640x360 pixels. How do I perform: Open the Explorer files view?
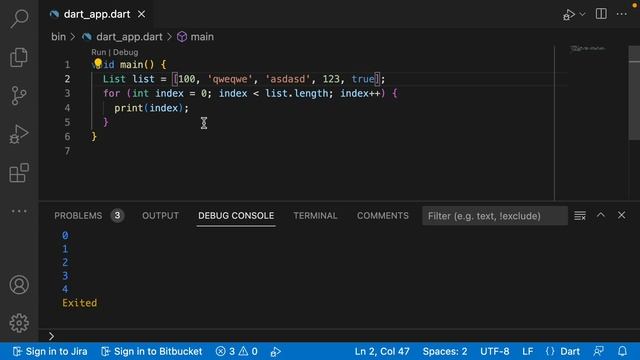click(x=19, y=57)
